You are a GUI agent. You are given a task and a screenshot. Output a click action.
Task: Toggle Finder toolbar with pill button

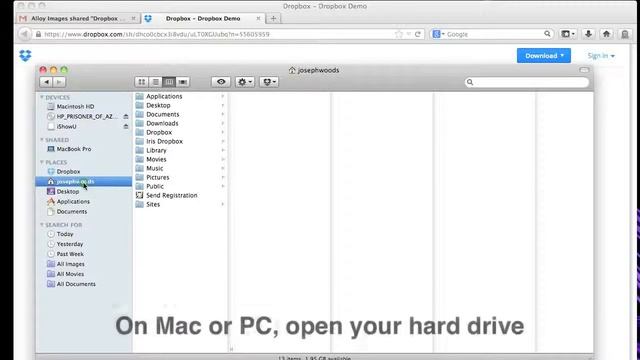(x=584, y=70)
